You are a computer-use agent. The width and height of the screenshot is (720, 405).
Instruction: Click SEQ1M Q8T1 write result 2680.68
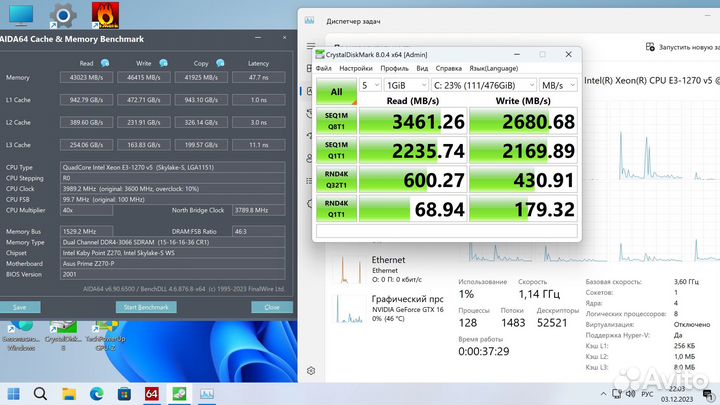tap(523, 121)
